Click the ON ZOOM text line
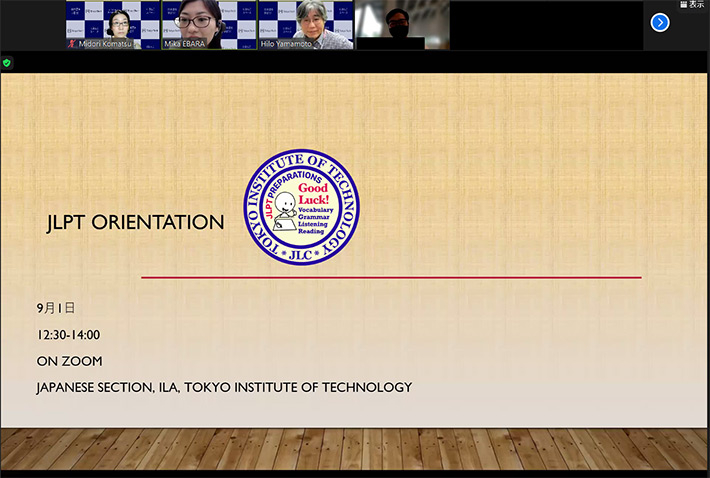710x478 pixels. 69,361
